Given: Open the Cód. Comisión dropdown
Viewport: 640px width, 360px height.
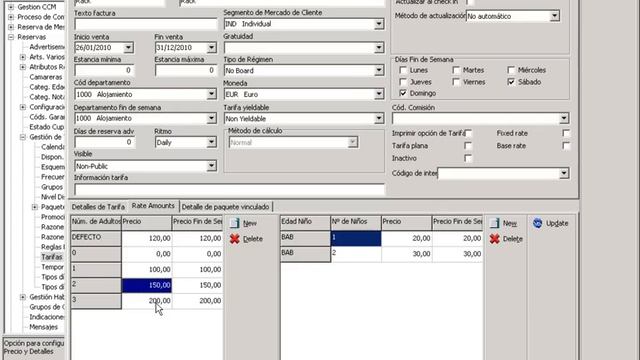Looking at the screenshot, I should pos(564,119).
